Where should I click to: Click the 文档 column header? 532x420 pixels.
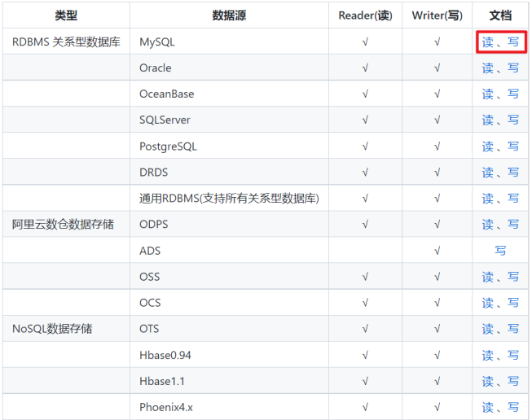point(500,15)
